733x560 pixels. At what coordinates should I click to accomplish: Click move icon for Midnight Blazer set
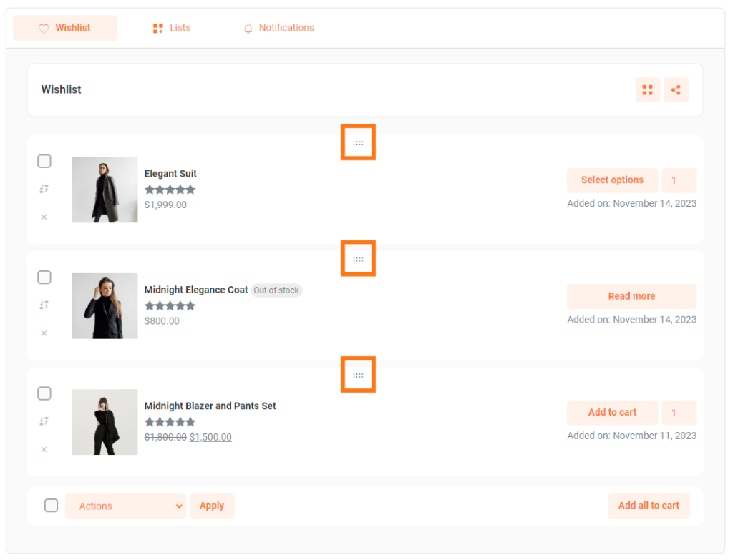coord(44,421)
